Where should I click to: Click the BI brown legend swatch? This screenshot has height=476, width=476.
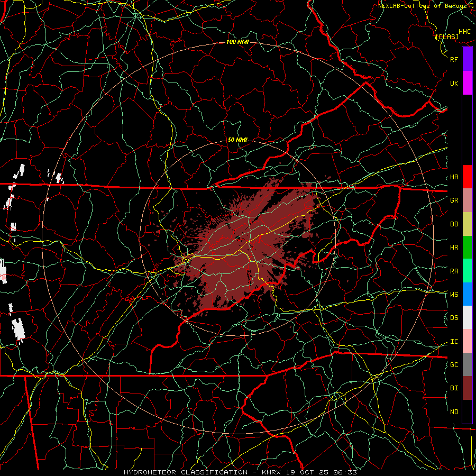[467, 388]
